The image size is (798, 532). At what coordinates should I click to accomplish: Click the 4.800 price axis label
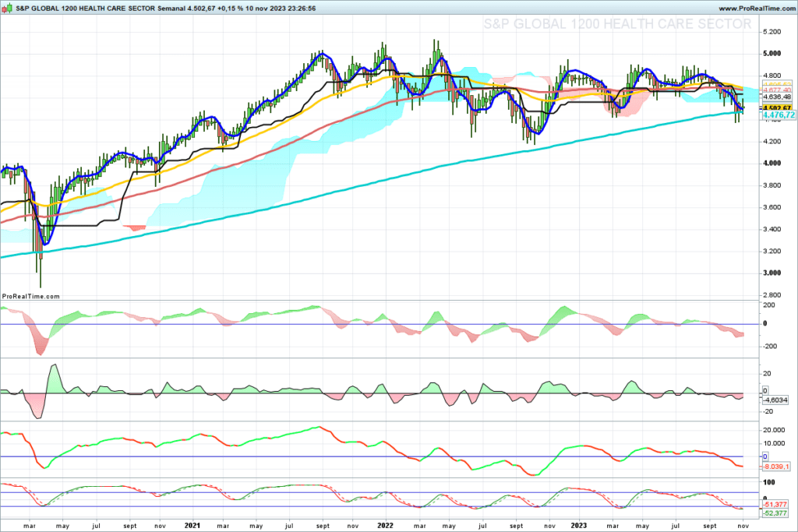tap(772, 76)
